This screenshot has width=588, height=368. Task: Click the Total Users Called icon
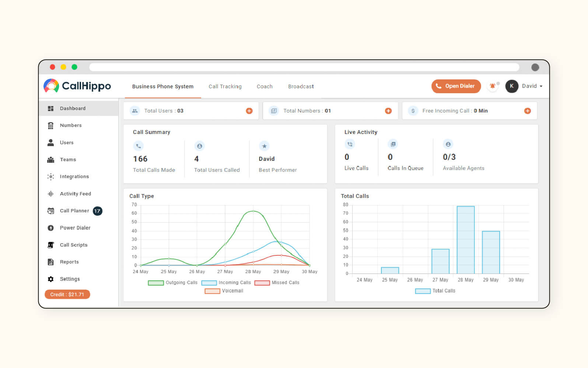[200, 146]
